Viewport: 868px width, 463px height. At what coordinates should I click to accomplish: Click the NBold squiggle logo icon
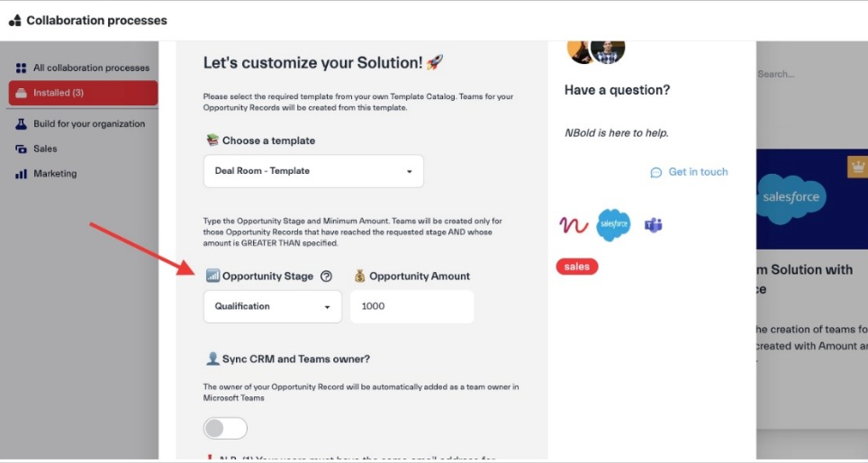(574, 225)
